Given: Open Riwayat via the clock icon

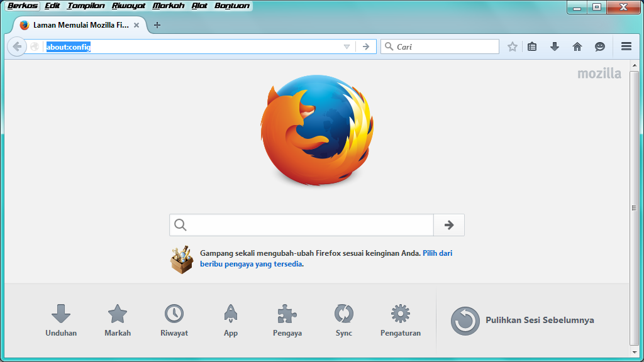Looking at the screenshot, I should (x=174, y=312).
